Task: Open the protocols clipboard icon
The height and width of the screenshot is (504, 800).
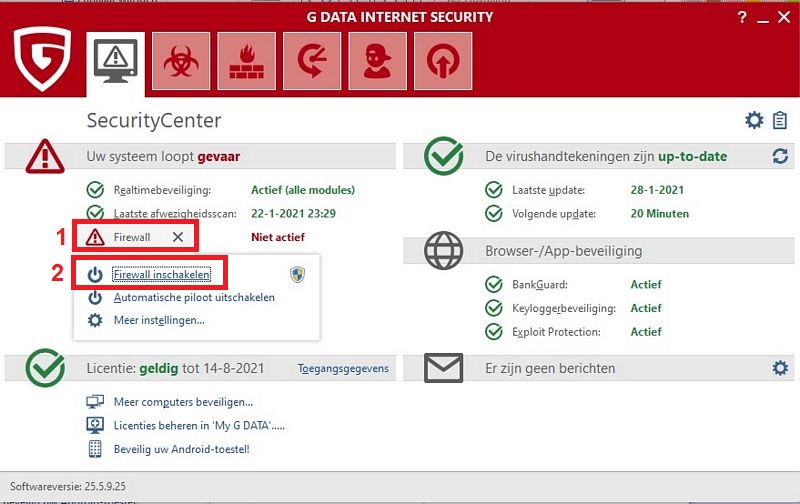Action: 780,120
